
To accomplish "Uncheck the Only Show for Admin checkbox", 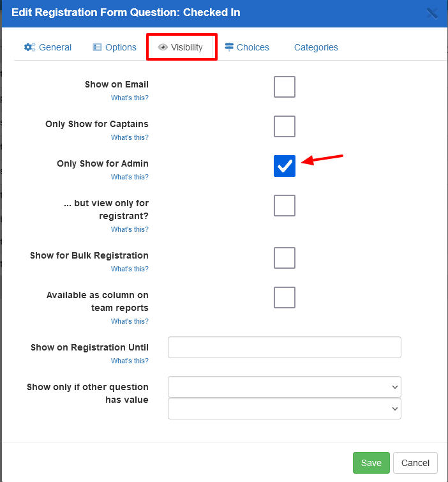I will (285, 166).
